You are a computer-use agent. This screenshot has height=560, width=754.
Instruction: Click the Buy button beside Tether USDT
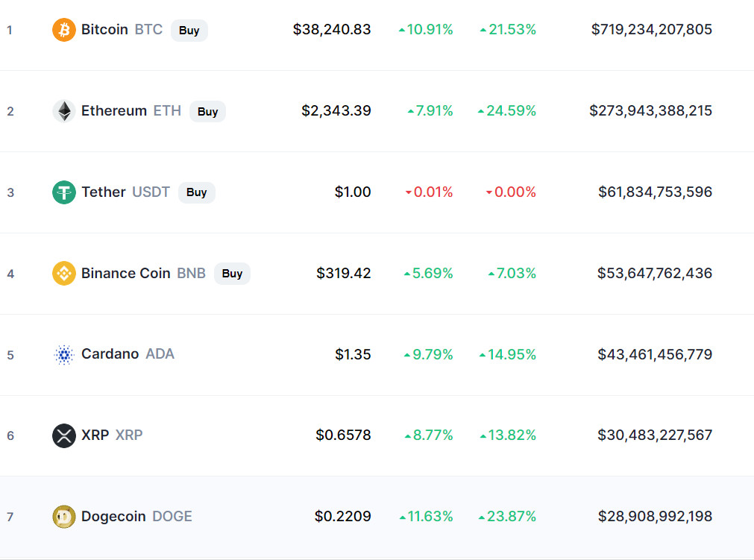[x=197, y=192]
